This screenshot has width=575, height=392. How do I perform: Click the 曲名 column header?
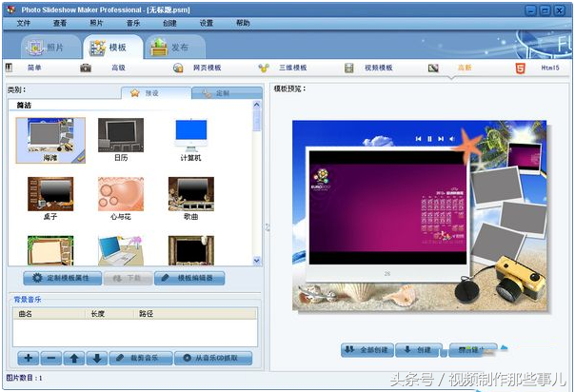tap(50, 314)
